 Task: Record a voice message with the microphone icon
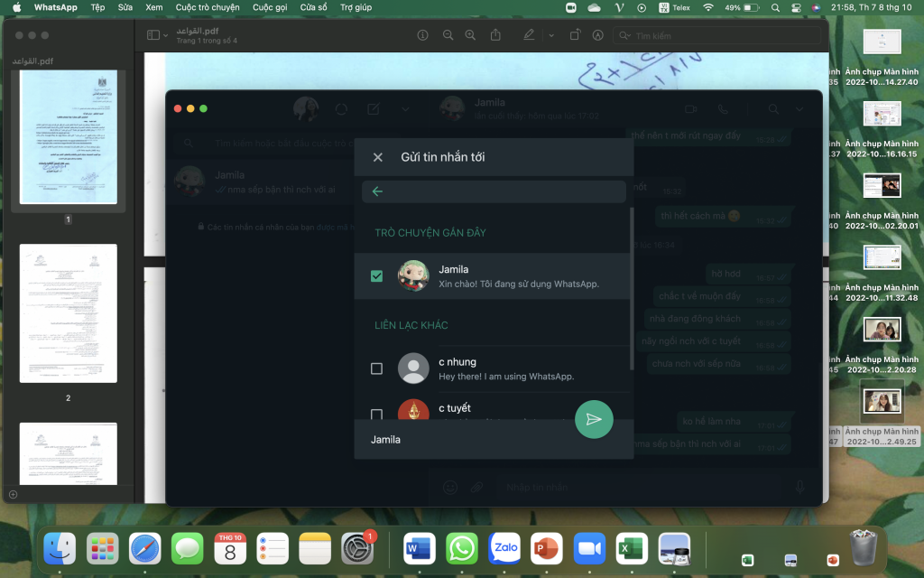point(799,487)
